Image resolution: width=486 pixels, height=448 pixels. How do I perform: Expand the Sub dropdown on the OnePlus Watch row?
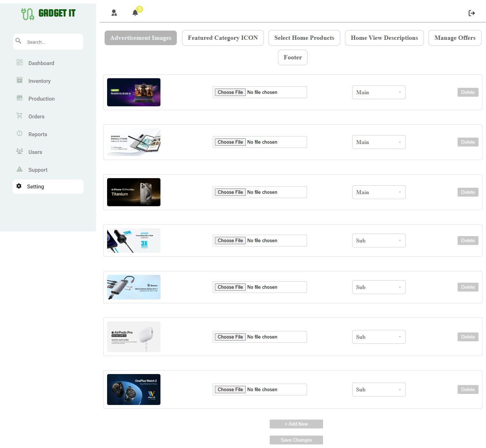coord(379,389)
